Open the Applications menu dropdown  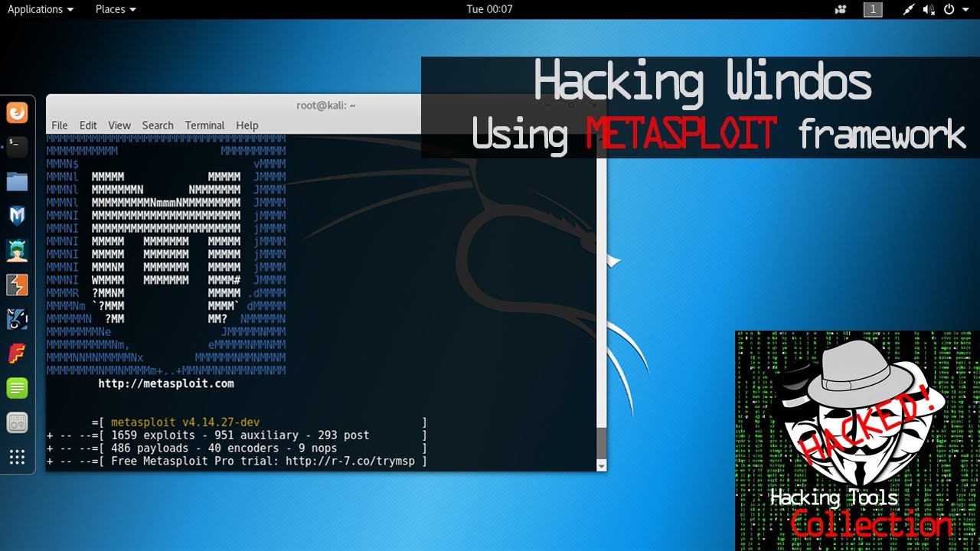click(x=41, y=9)
